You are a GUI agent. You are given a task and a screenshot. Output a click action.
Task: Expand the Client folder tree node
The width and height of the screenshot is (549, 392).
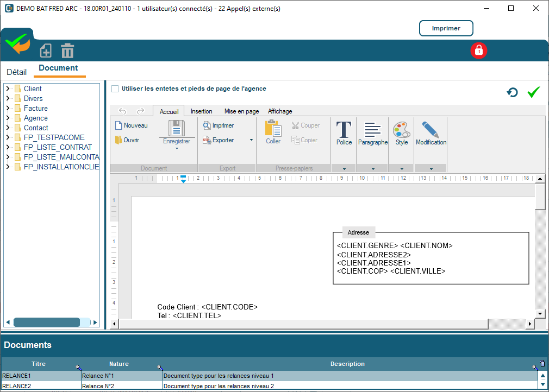coord(8,88)
